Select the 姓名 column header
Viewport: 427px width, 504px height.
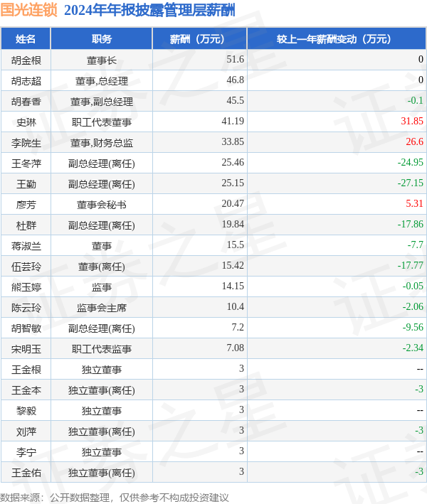[x=26, y=39]
